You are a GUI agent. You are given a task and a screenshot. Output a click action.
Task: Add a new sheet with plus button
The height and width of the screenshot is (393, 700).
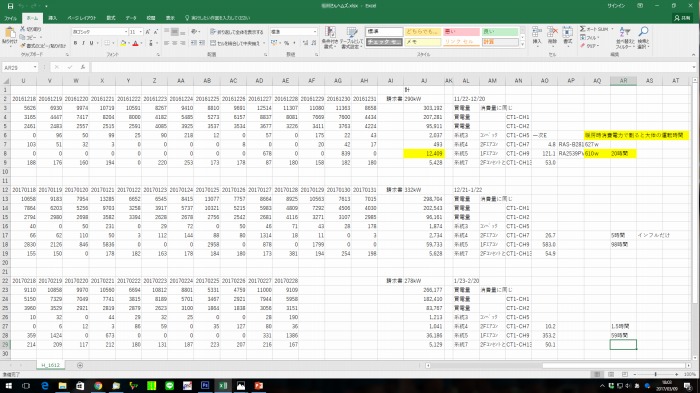coord(80,365)
